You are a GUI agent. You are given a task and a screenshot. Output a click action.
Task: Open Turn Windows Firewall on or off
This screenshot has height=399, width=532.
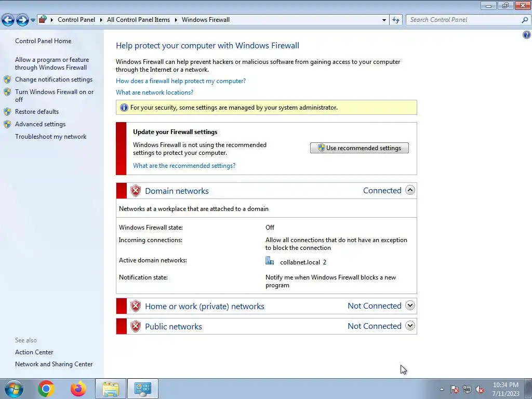pyautogui.click(x=54, y=96)
